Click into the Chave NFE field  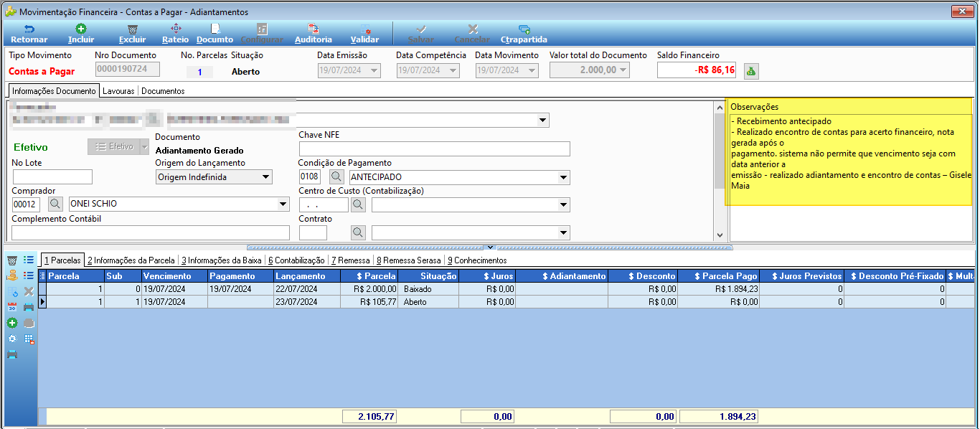pos(434,148)
